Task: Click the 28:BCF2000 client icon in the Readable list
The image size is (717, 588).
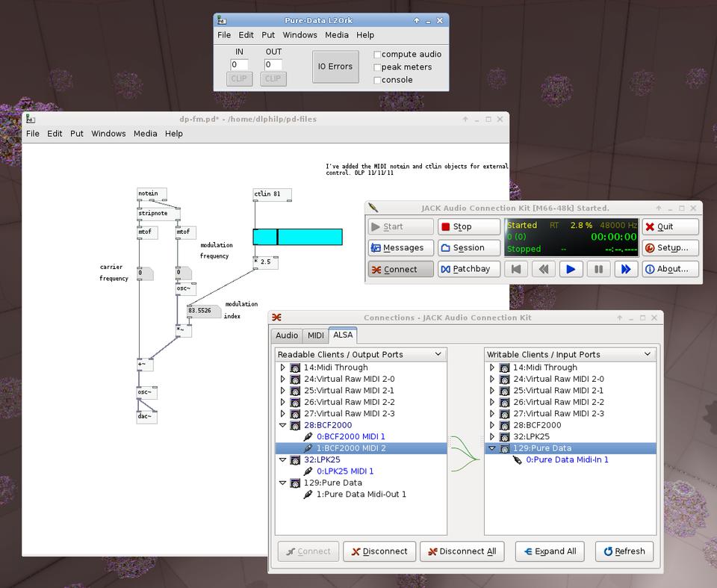Action: point(295,425)
